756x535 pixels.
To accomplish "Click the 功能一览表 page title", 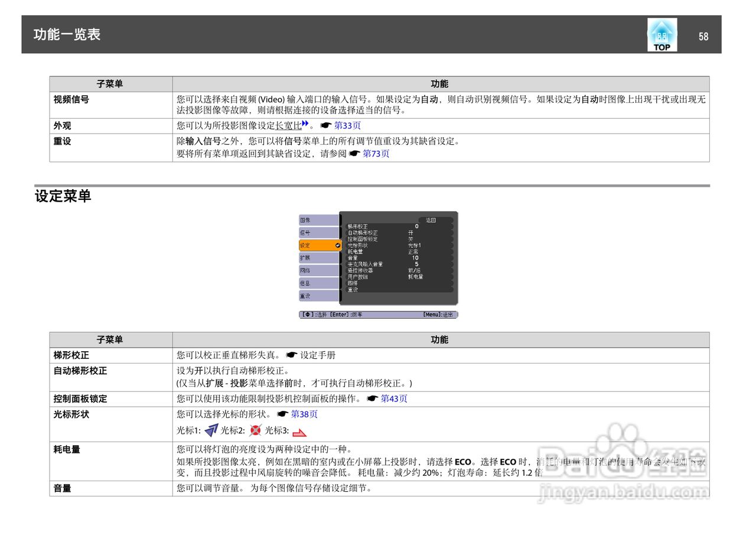I will pos(67,34).
